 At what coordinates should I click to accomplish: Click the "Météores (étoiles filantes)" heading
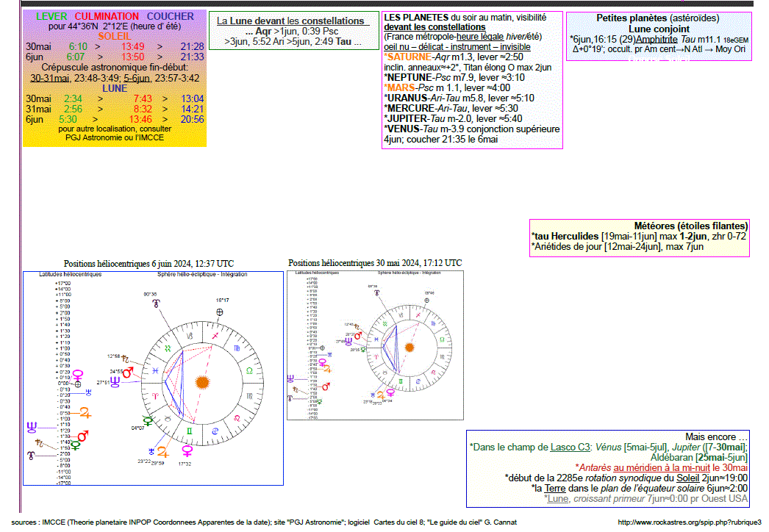pos(691,226)
